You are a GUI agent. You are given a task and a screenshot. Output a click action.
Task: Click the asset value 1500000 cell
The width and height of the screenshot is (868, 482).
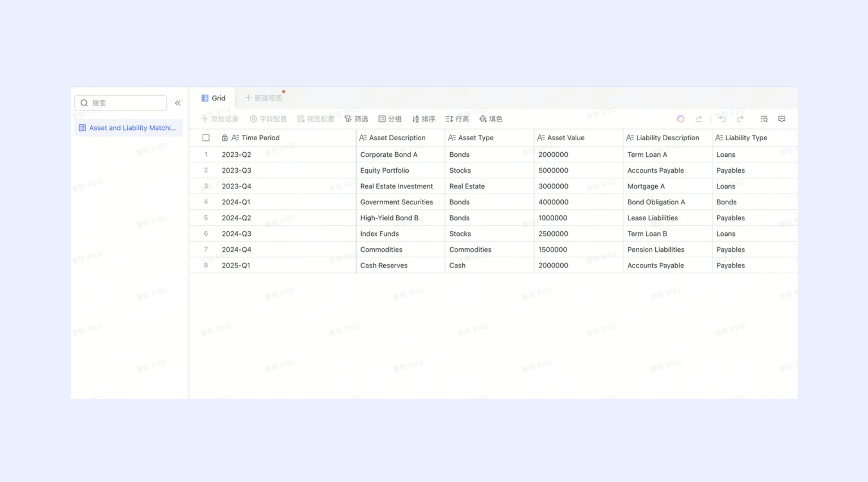578,250
